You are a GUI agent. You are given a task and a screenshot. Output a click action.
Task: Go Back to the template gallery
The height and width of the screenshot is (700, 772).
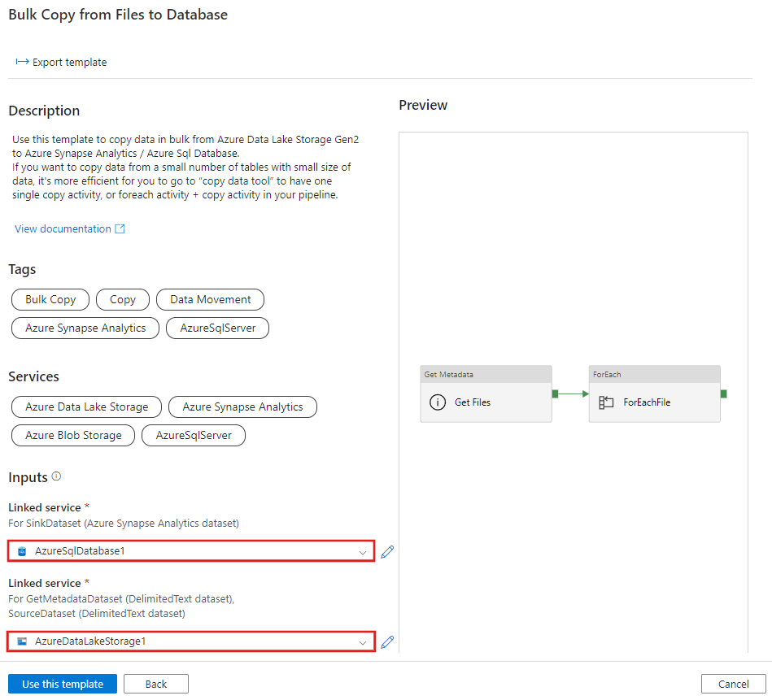[156, 684]
